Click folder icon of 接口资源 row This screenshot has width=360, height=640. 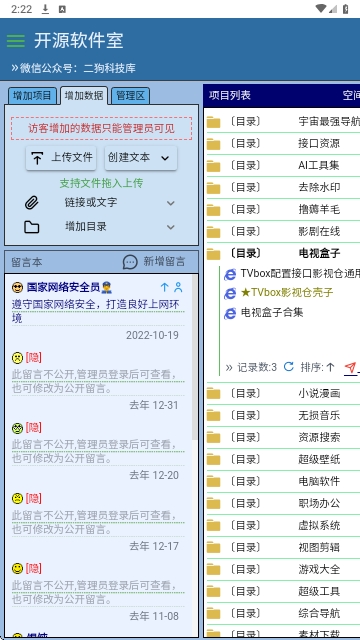tap(213, 144)
